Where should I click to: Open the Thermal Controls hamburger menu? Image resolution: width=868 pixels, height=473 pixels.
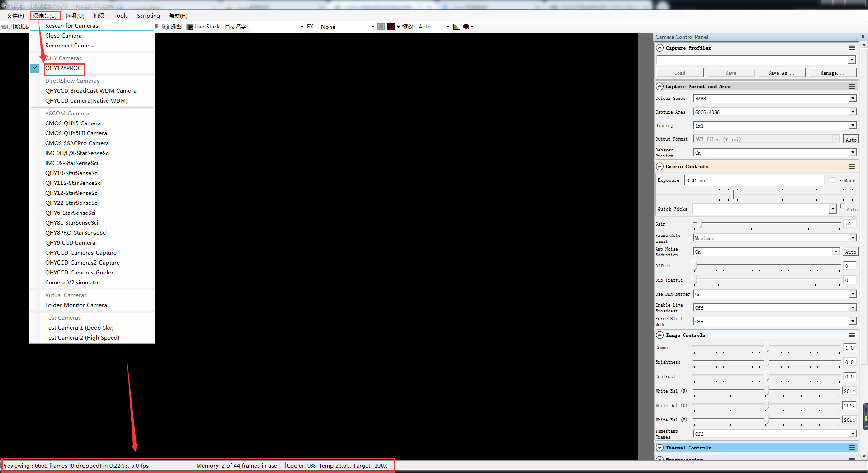pyautogui.click(x=852, y=448)
